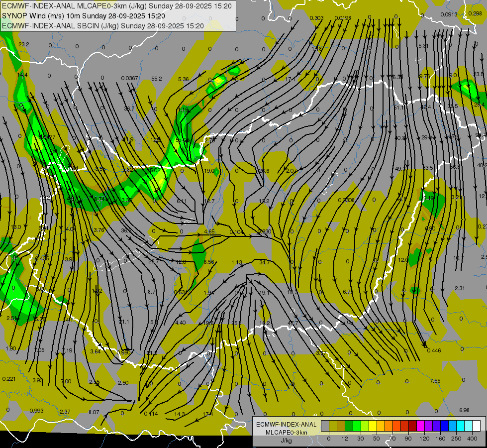The height and width of the screenshot is (448, 487).
Task: Click the map value 1.90
Action: (x=11, y=348)
